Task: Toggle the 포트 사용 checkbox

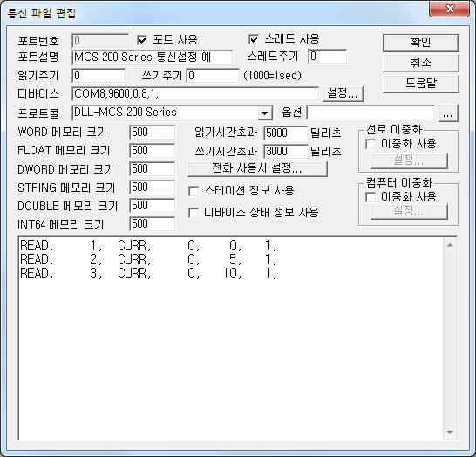Action: tap(142, 40)
